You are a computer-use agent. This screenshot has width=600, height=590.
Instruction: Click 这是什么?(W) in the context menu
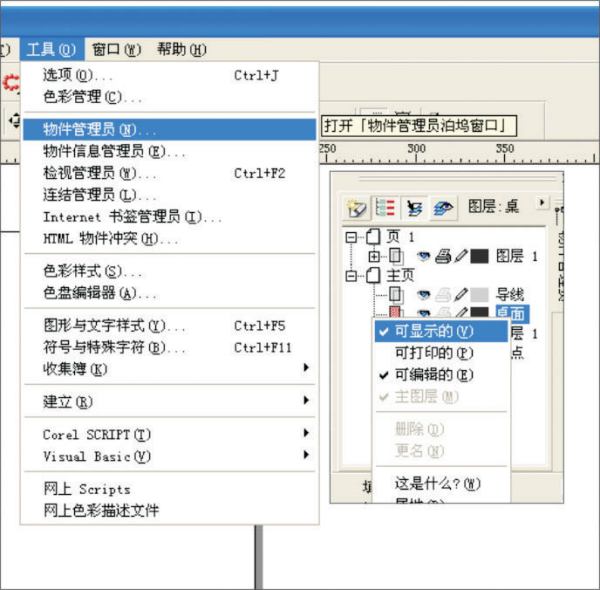pyautogui.click(x=442, y=484)
